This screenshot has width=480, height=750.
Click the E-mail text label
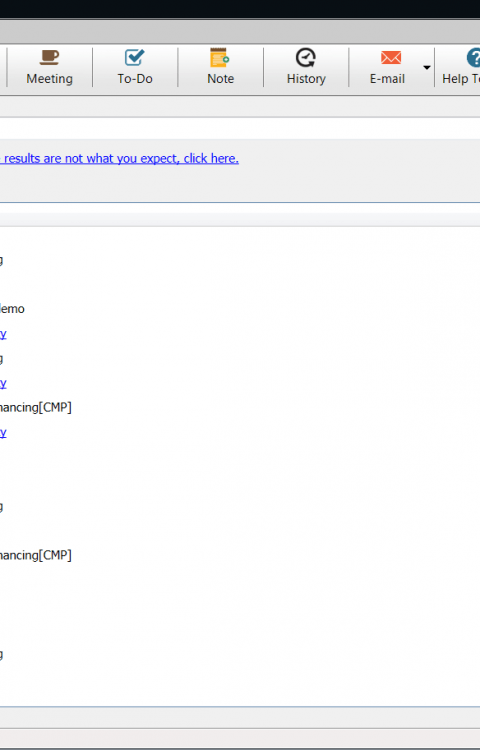click(387, 78)
